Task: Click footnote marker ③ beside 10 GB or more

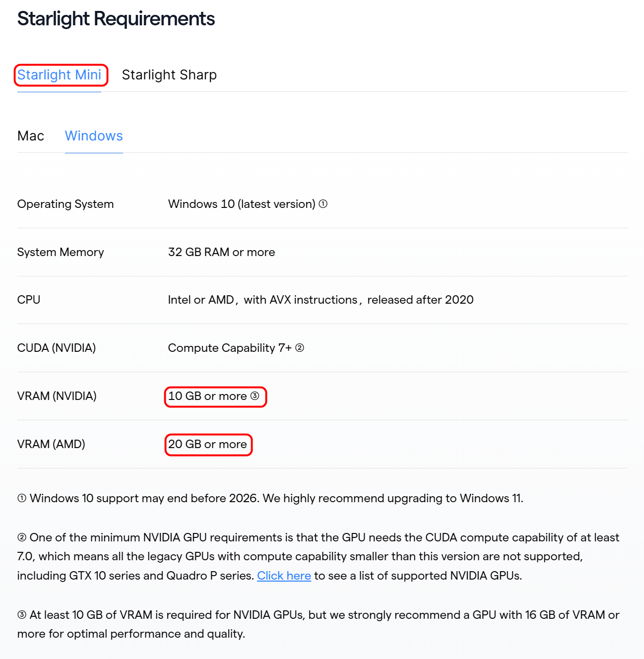Action: [x=255, y=396]
